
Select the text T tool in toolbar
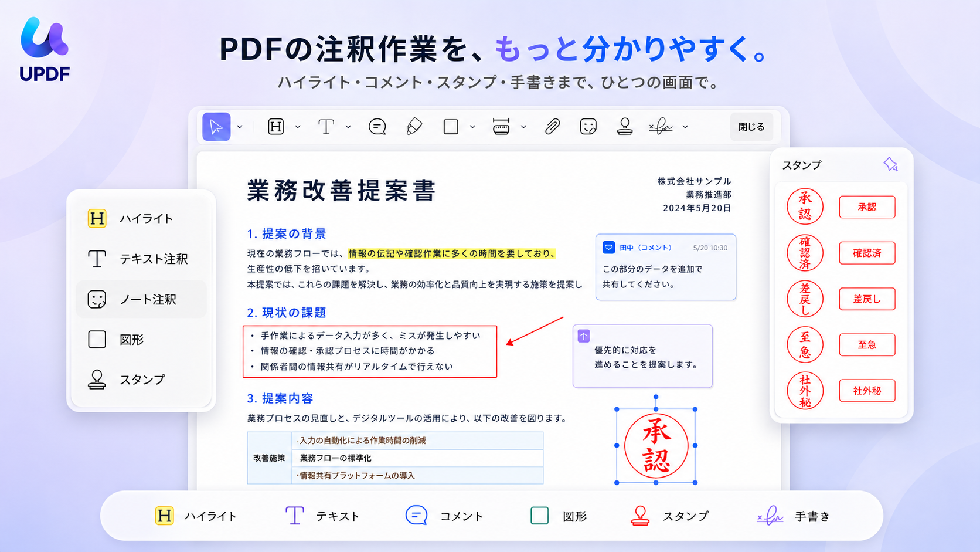pos(326,127)
